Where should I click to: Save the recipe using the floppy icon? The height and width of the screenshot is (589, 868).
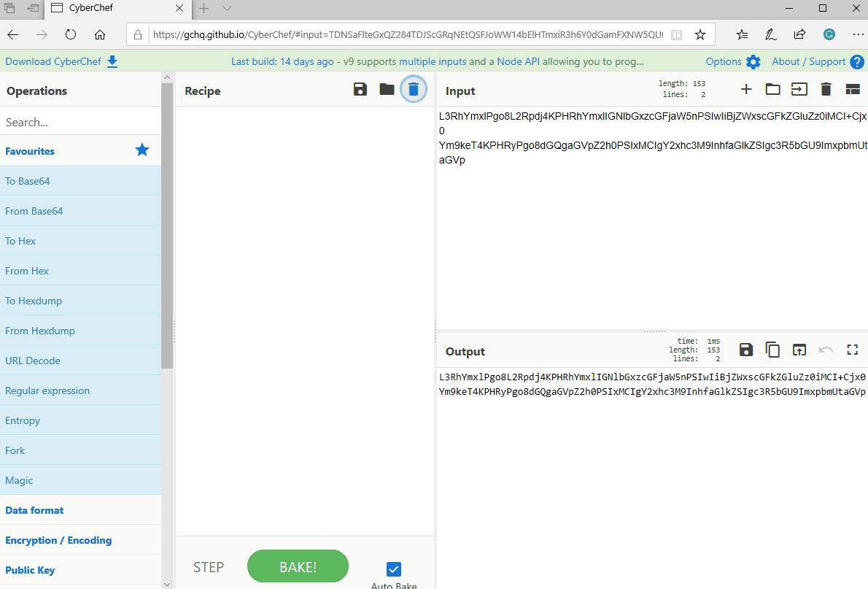click(x=360, y=89)
